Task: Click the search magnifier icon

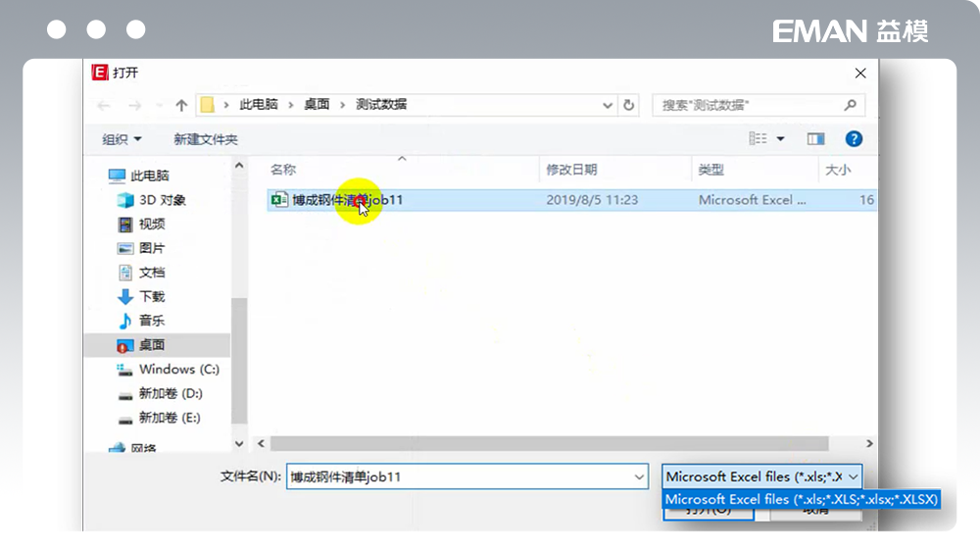Action: click(850, 105)
